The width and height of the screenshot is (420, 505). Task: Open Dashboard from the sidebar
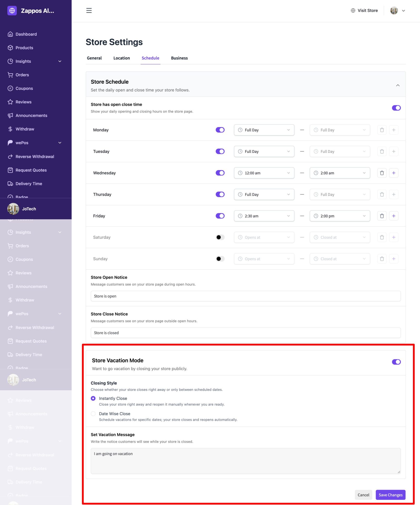coord(26,34)
